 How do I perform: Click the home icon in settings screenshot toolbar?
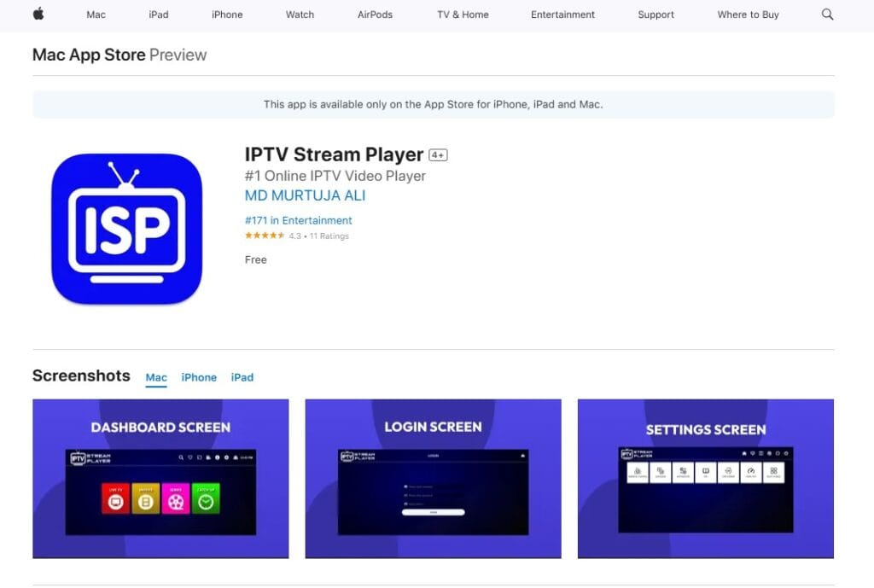(x=744, y=453)
